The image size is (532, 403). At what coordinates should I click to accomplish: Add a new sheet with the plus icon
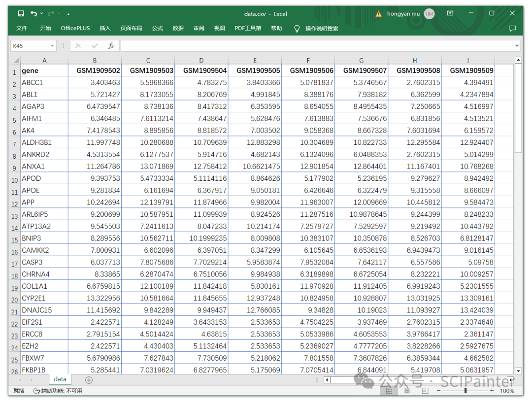click(x=89, y=380)
